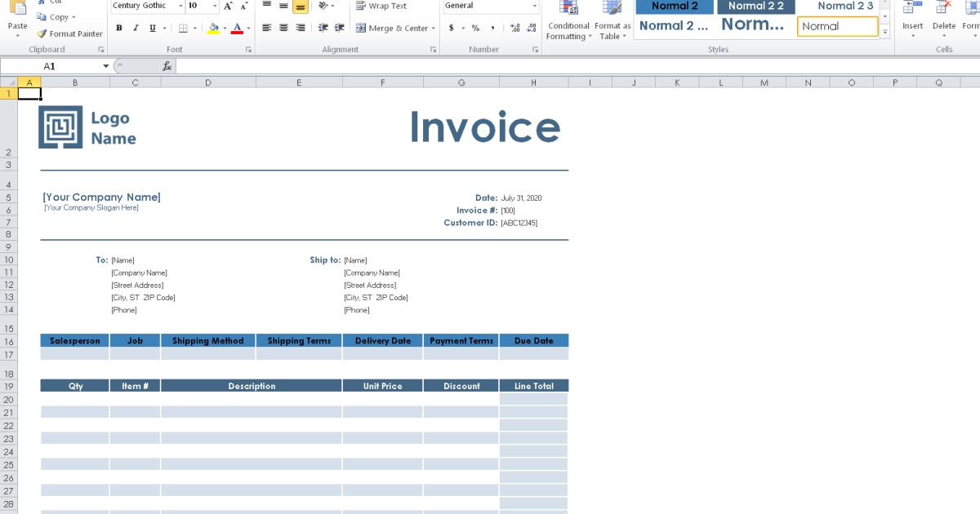The width and height of the screenshot is (980, 514).
Task: Apply the Normal 2 cell style
Action: tap(675, 6)
